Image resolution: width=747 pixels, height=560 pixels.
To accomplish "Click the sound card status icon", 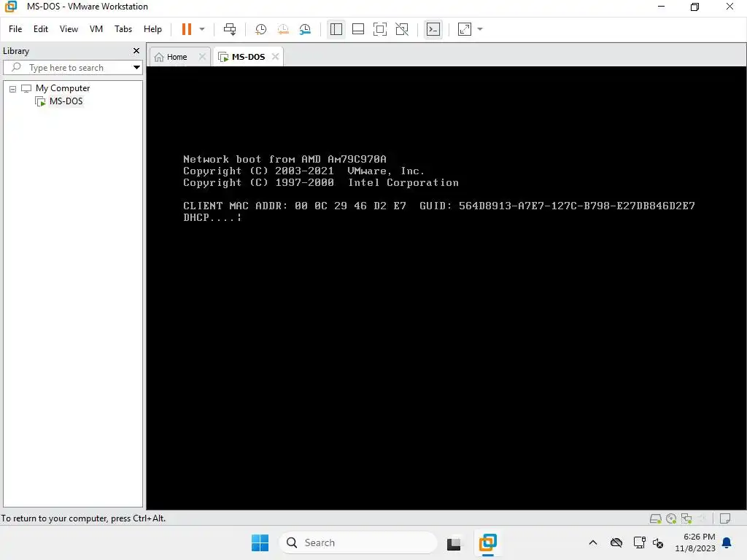I will coord(701,518).
